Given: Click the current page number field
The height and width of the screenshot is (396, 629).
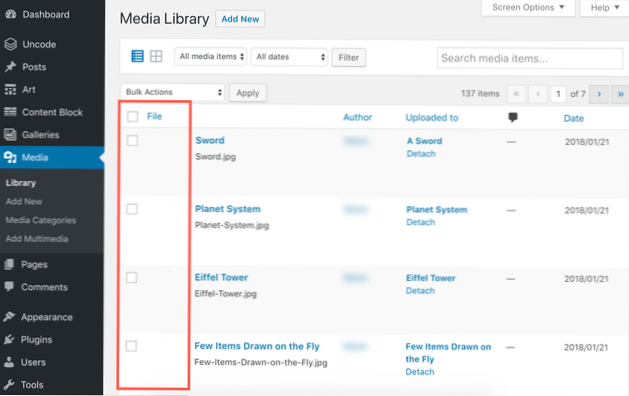Looking at the screenshot, I should pos(558,94).
